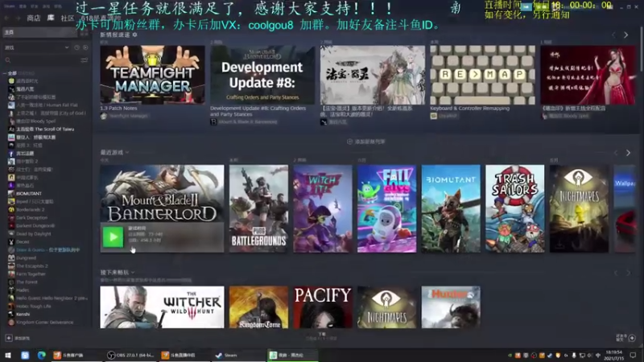
Task: Select Kingdom Come: Deliverance in sidebar
Action: coord(45,323)
